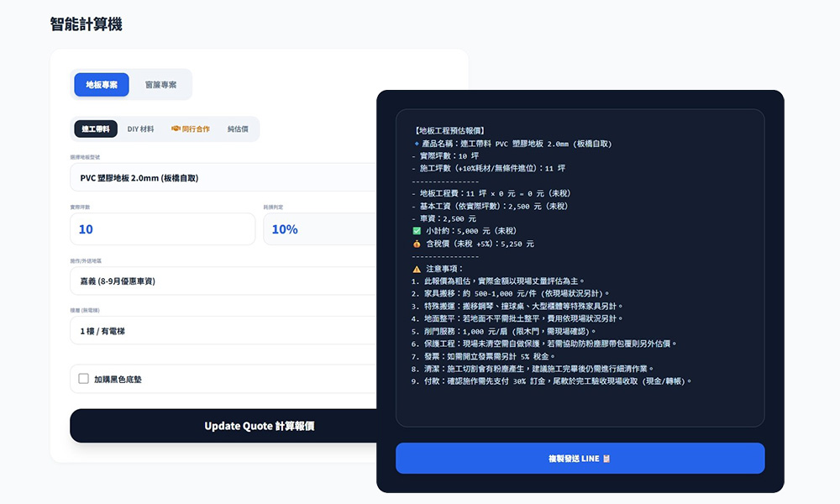Click note 2 about 家具搬移 500-1,000 元/件
The image size is (840, 504).
coord(510,293)
